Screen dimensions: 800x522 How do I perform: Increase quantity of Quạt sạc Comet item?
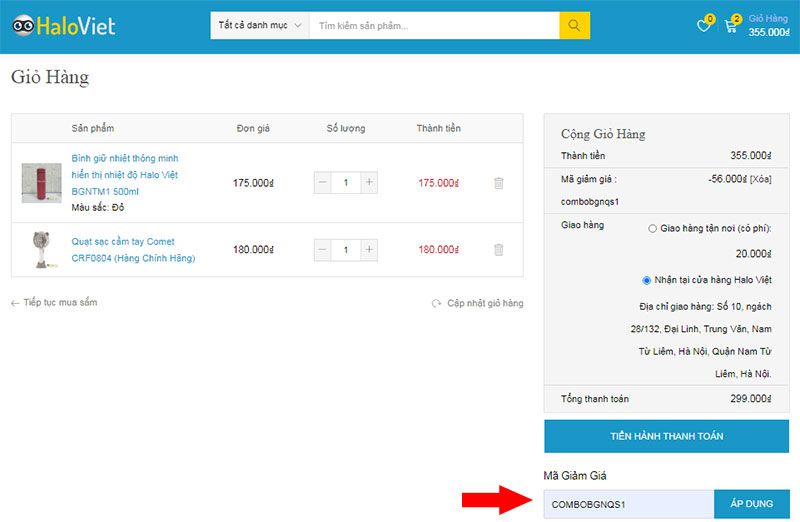point(369,250)
